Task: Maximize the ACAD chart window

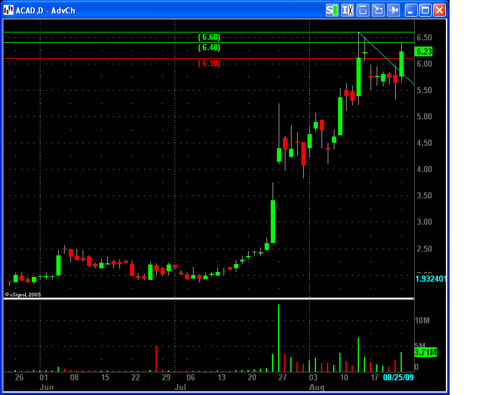Action: coord(425,10)
